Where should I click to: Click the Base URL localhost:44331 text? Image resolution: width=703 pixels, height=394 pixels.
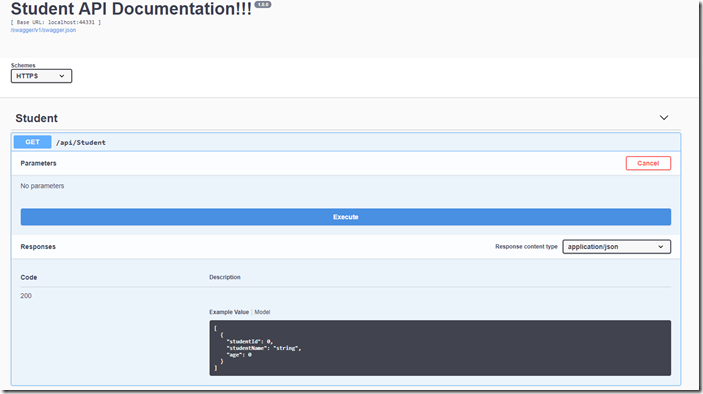[56, 22]
